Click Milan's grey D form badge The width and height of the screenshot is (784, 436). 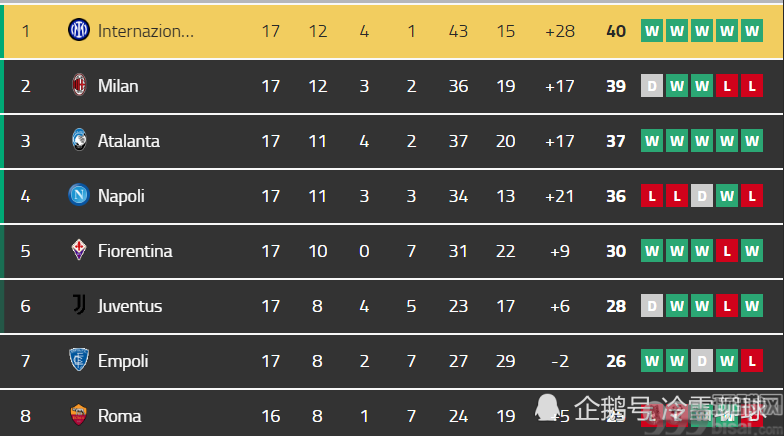pyautogui.click(x=652, y=86)
